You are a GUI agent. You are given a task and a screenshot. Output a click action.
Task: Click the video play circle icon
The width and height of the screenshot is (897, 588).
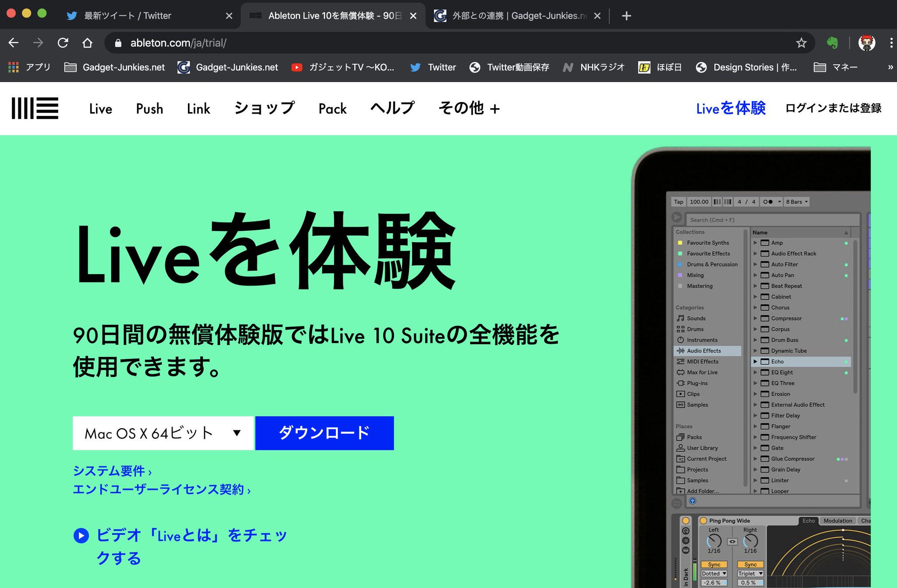coord(81,535)
